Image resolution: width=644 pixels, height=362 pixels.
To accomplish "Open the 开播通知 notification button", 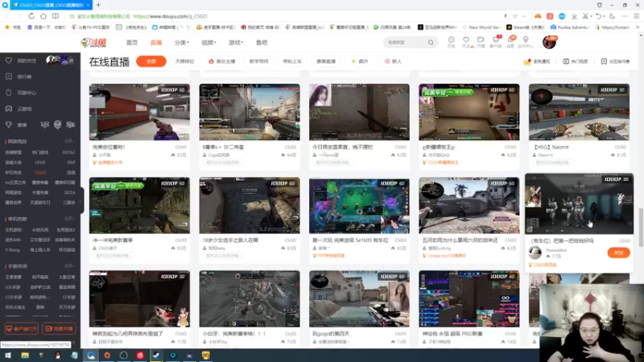I will [537, 62].
